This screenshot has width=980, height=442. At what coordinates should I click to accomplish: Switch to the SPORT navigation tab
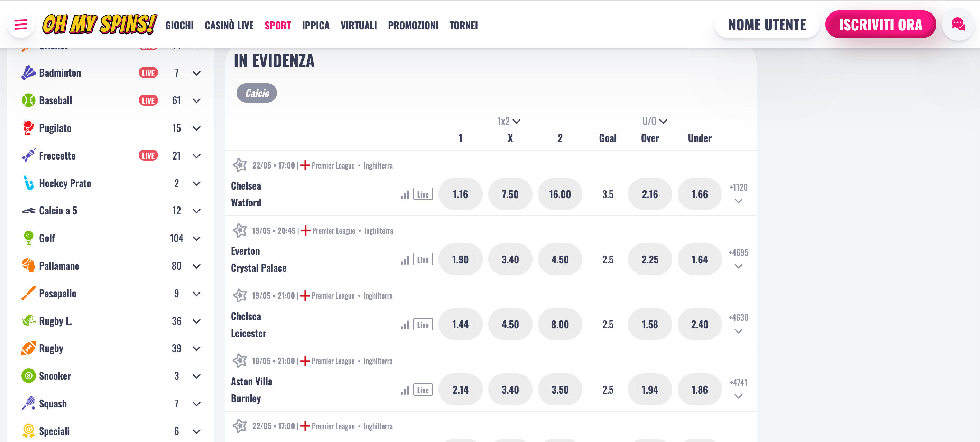278,26
